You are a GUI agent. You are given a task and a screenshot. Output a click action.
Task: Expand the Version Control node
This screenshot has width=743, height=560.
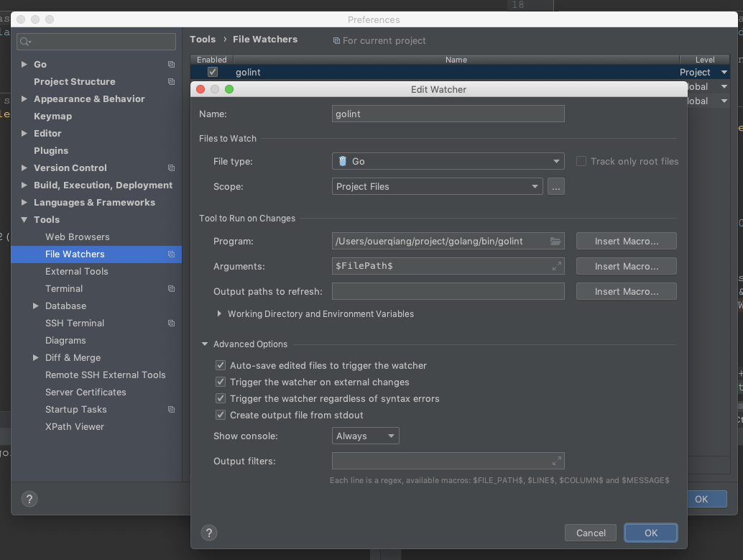24,167
